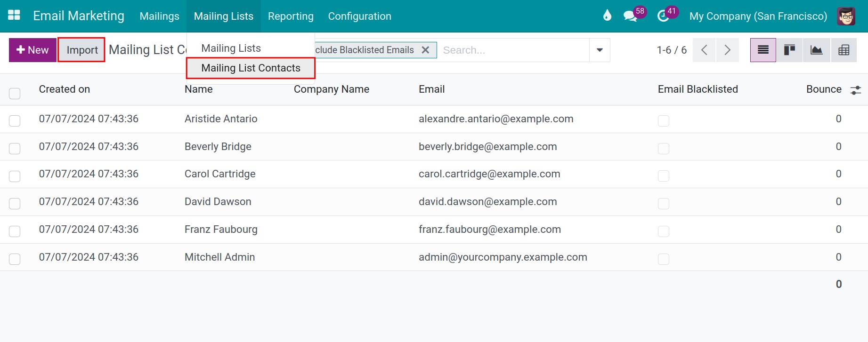Go to previous page of records
This screenshot has width=868, height=342.
pyautogui.click(x=704, y=50)
